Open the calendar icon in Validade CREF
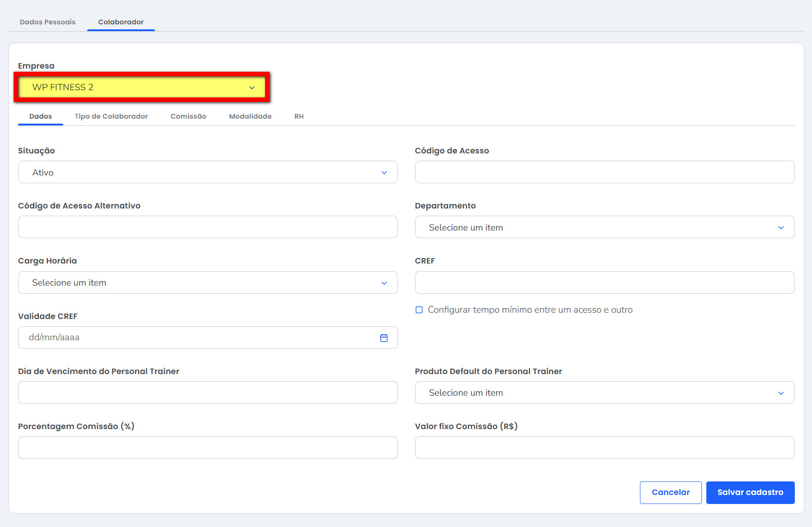Viewport: 812px width, 527px height. [x=384, y=337]
